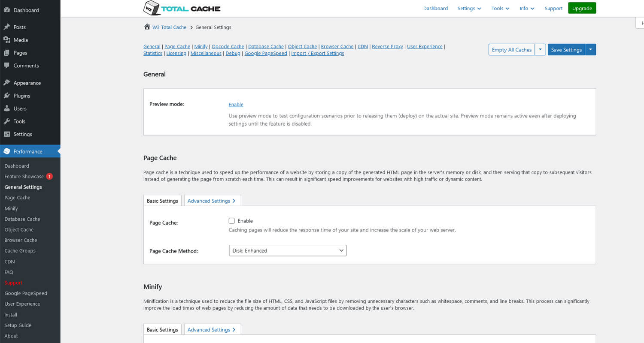Image resolution: width=644 pixels, height=343 pixels.
Task: Jump to Miscellaneous anchor link
Action: click(206, 53)
